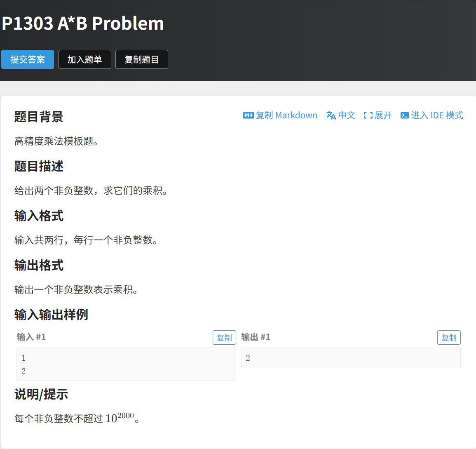Click the text 输出一个非负整数表示乘积。

tap(76, 290)
